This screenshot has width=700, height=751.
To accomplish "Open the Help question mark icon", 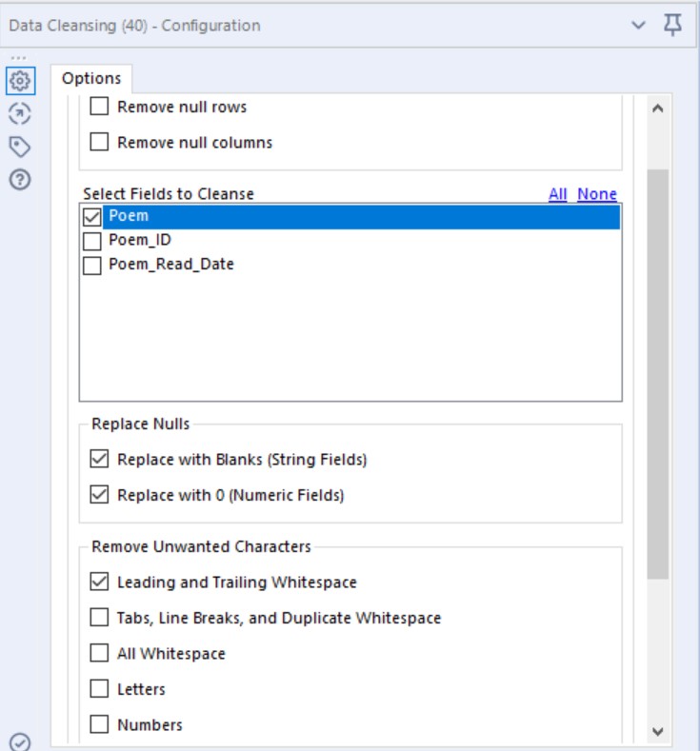I will tap(20, 178).
